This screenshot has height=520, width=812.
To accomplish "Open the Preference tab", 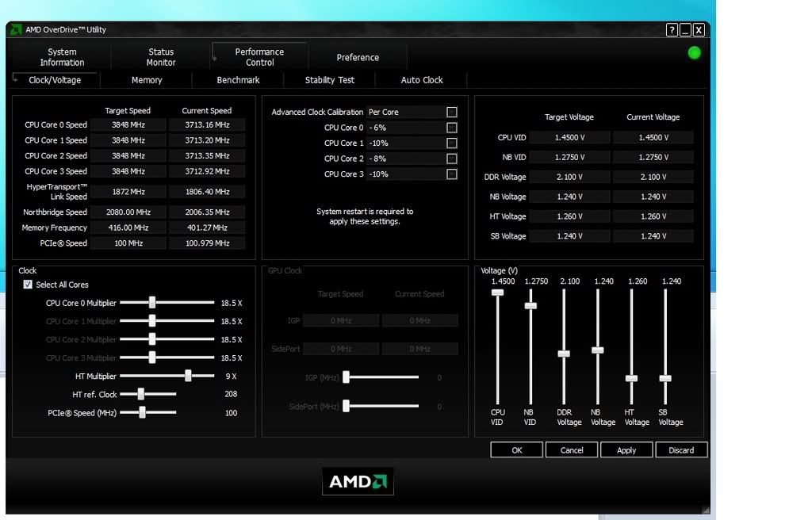I will coord(358,58).
